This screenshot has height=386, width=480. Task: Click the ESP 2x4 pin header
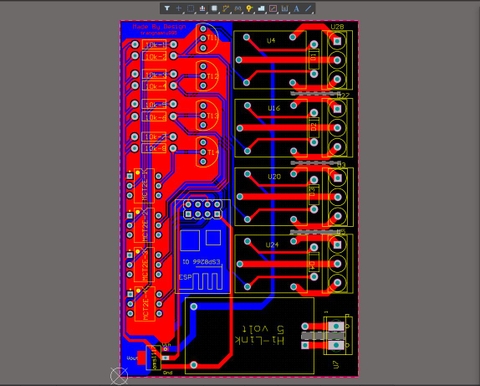(x=203, y=209)
